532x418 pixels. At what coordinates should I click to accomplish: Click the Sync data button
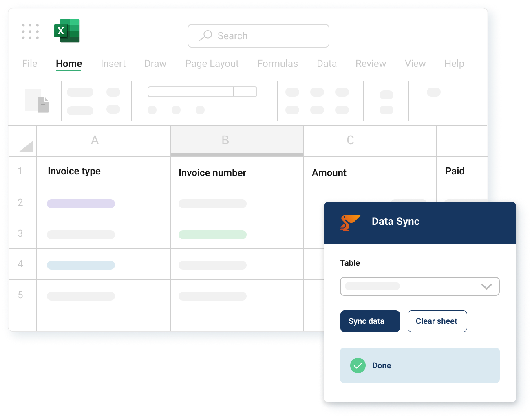[x=370, y=321]
